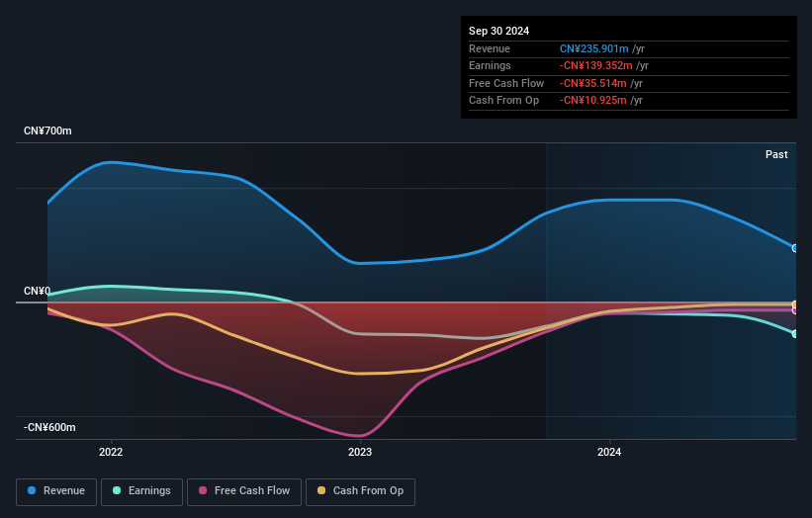The image size is (812, 518).
Task: Toggle the Free Cash Flow legend button
Action: point(244,491)
